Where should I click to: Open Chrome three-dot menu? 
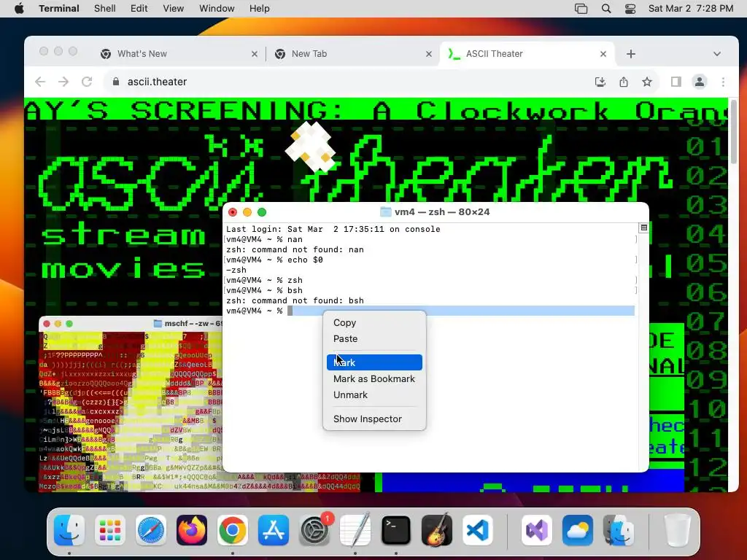pos(723,82)
